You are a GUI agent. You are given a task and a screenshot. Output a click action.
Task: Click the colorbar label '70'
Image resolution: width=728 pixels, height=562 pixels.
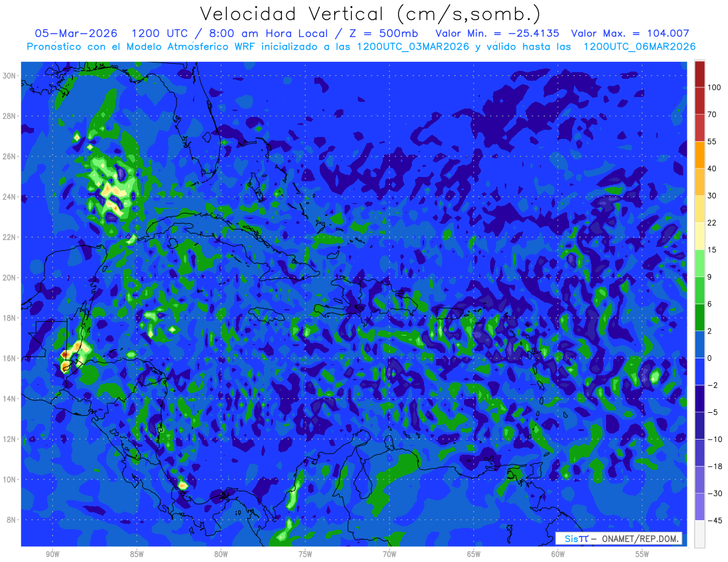coord(712,115)
